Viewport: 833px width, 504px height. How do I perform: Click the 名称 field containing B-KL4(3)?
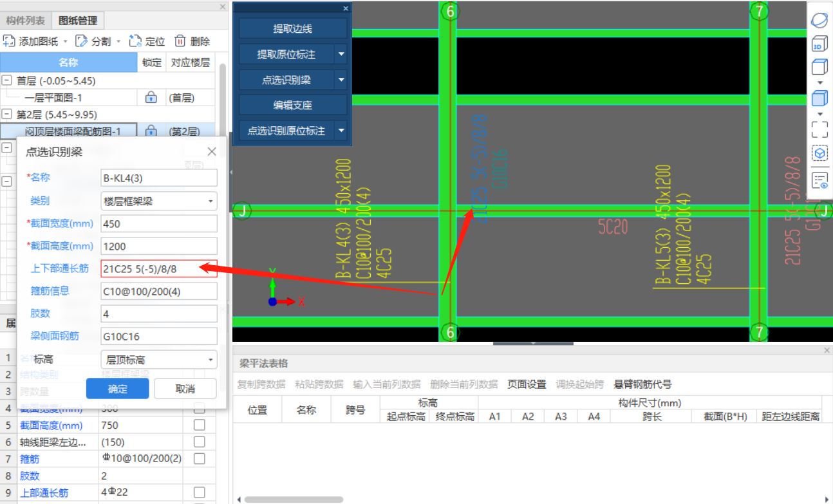159,178
